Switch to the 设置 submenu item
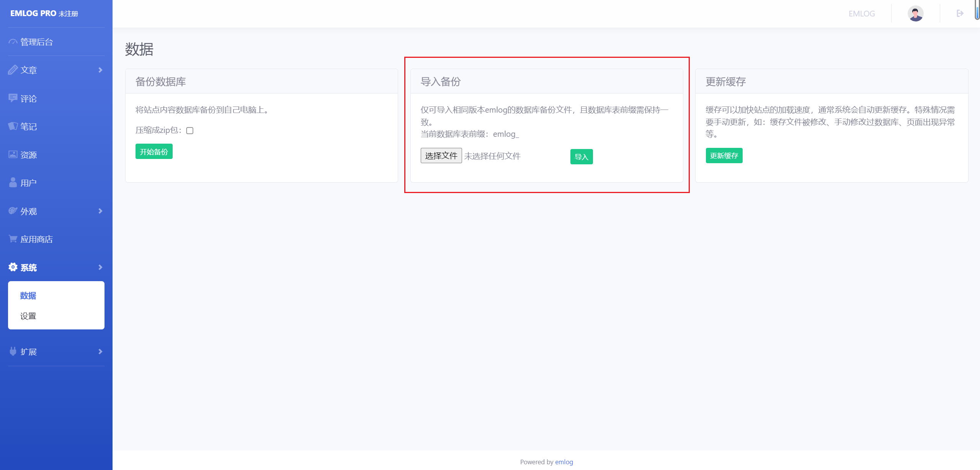Viewport: 980px width, 470px height. click(x=28, y=316)
